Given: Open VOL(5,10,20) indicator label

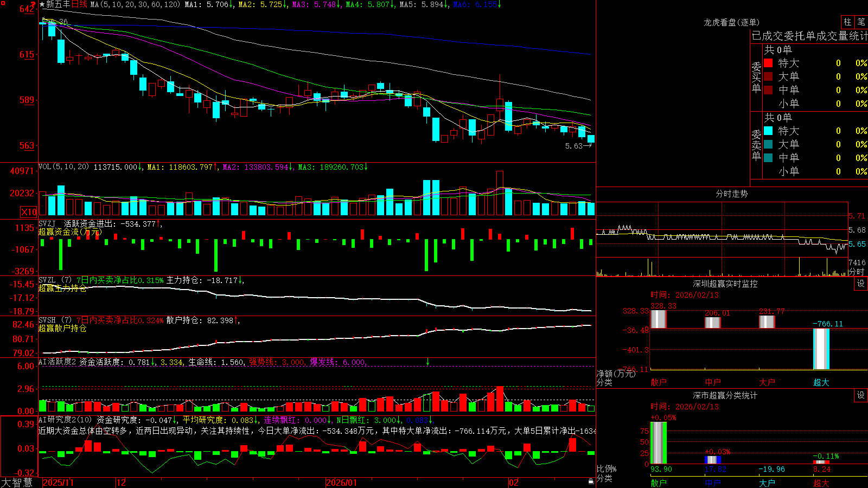Looking at the screenshot, I should [64, 167].
